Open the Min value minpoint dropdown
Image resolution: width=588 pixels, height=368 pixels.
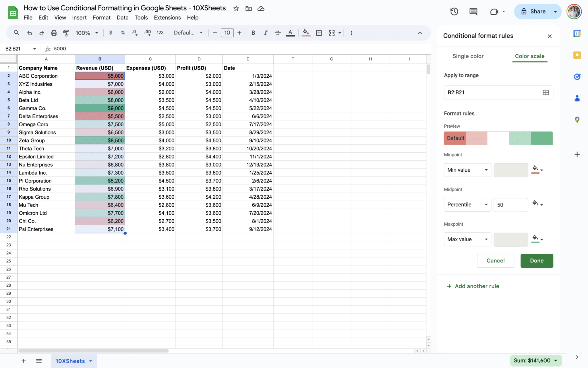[x=467, y=170]
